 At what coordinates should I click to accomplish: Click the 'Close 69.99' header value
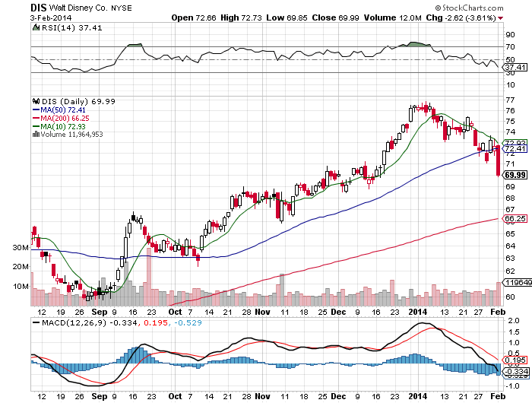[335, 17]
